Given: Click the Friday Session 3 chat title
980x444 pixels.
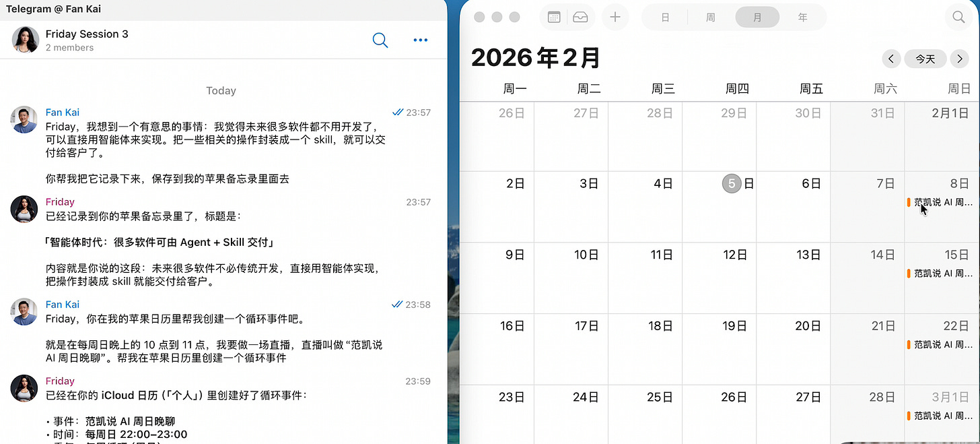Looking at the screenshot, I should pyautogui.click(x=87, y=34).
